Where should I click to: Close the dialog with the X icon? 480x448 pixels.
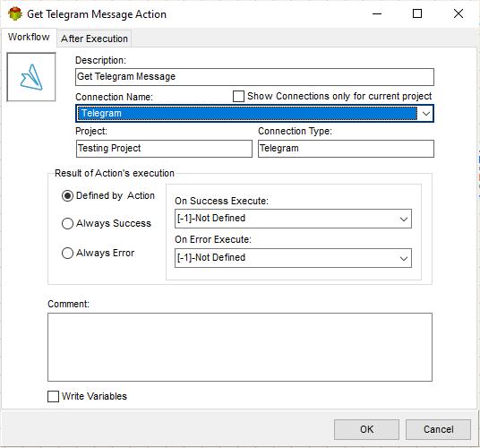(x=459, y=13)
